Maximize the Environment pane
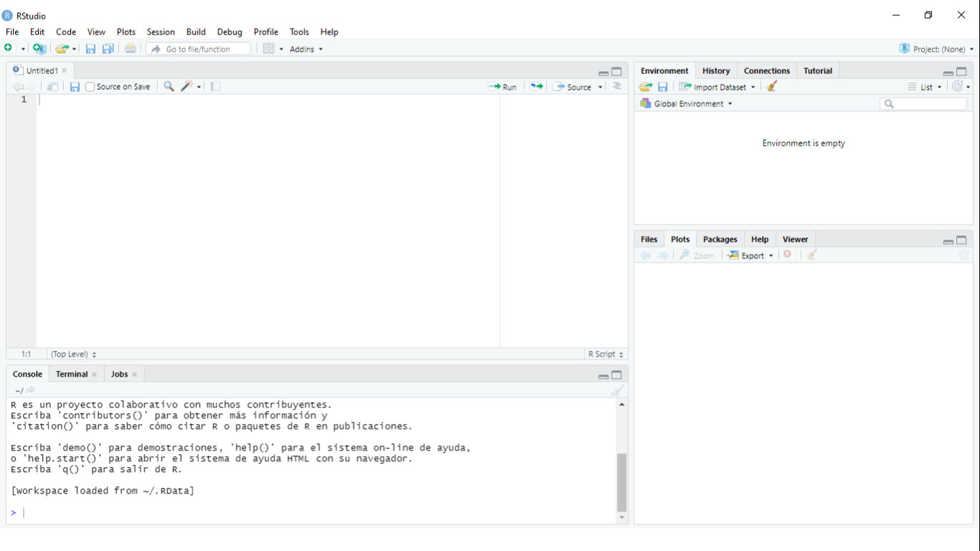Image resolution: width=980 pixels, height=551 pixels. coord(961,72)
